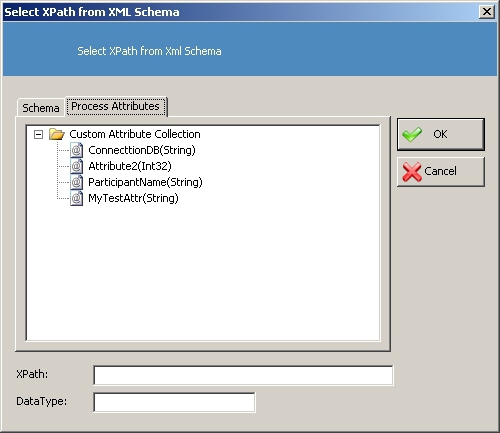The image size is (500, 433).
Task: Choose ParticipantName(String) tree entry
Action: [145, 182]
